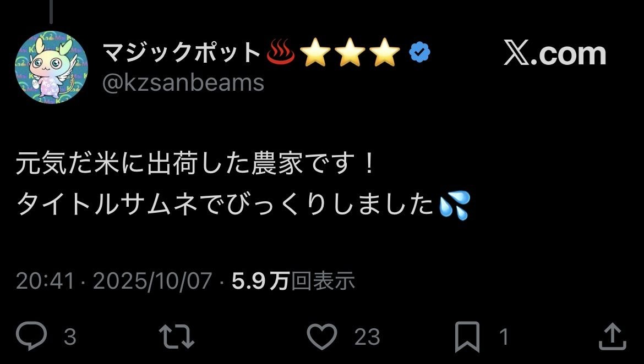Bookmark this post
Image resolution: width=644 pixels, height=364 pixels.
coord(467,337)
